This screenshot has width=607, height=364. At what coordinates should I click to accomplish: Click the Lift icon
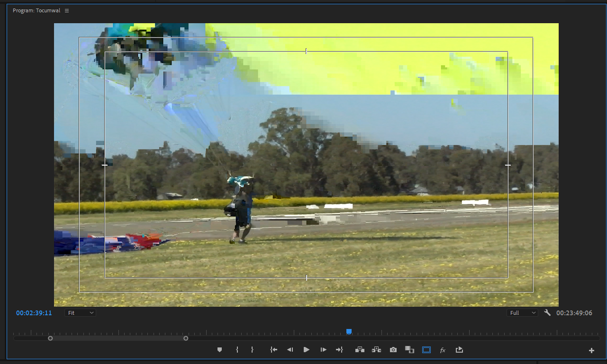[x=360, y=349]
